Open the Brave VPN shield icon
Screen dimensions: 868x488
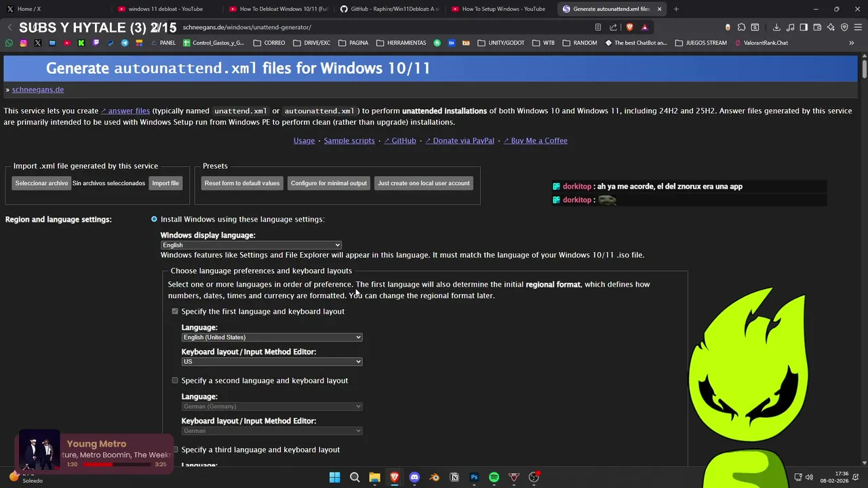coord(844,27)
